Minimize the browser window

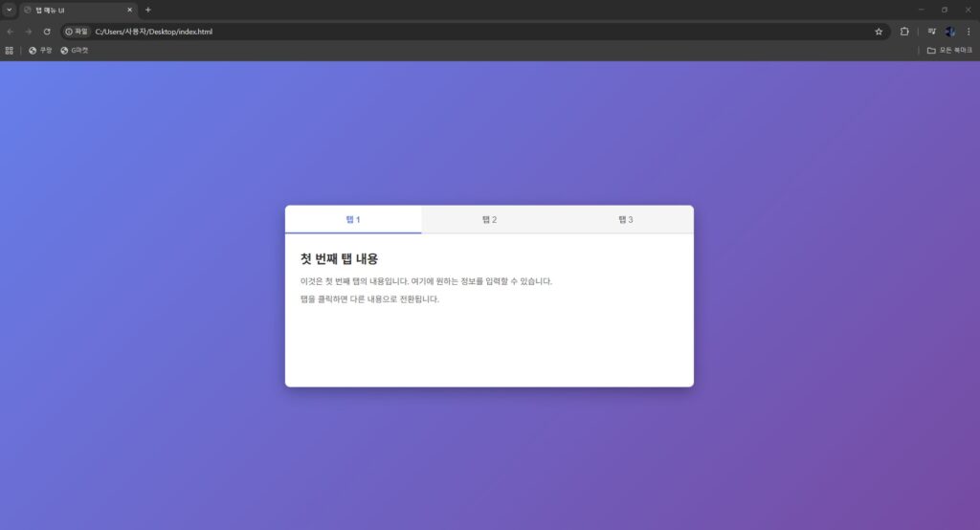922,10
